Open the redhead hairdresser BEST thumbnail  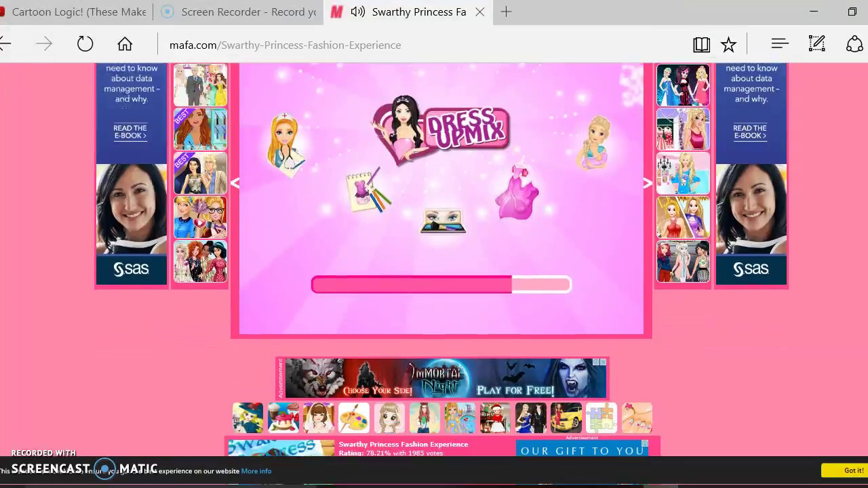[x=200, y=129]
